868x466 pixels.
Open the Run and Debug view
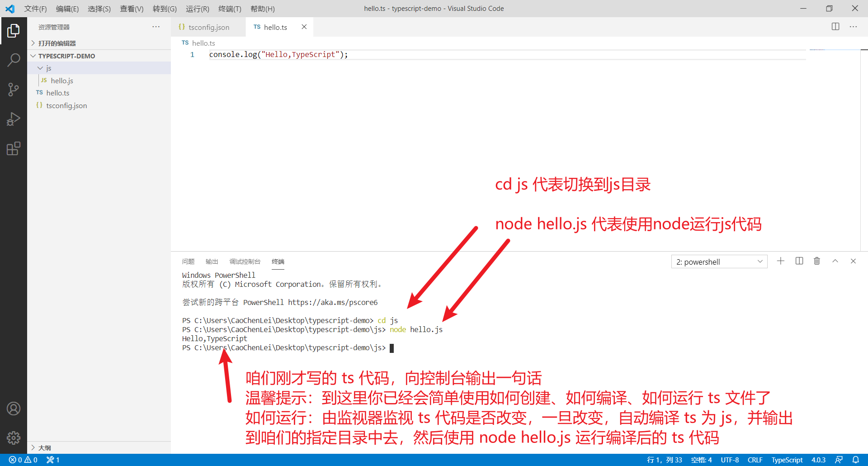coord(14,119)
